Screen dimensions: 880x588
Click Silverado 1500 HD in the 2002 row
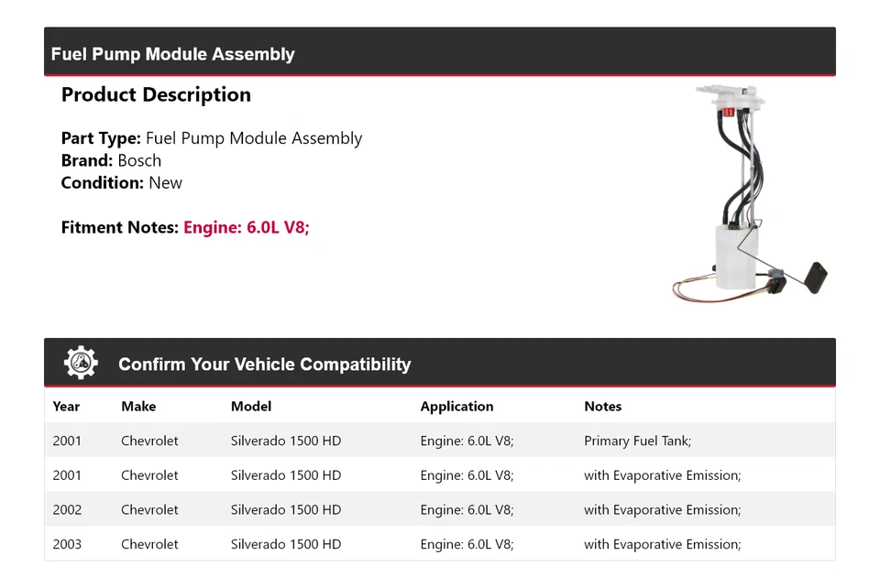point(285,510)
